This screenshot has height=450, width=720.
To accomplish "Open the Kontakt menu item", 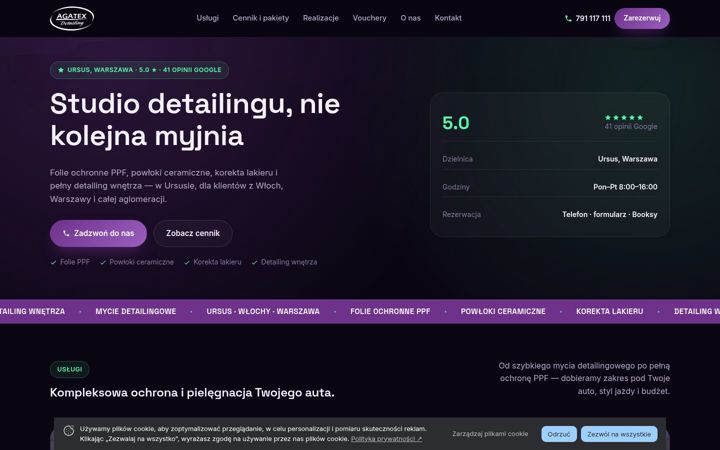I will pos(448,18).
